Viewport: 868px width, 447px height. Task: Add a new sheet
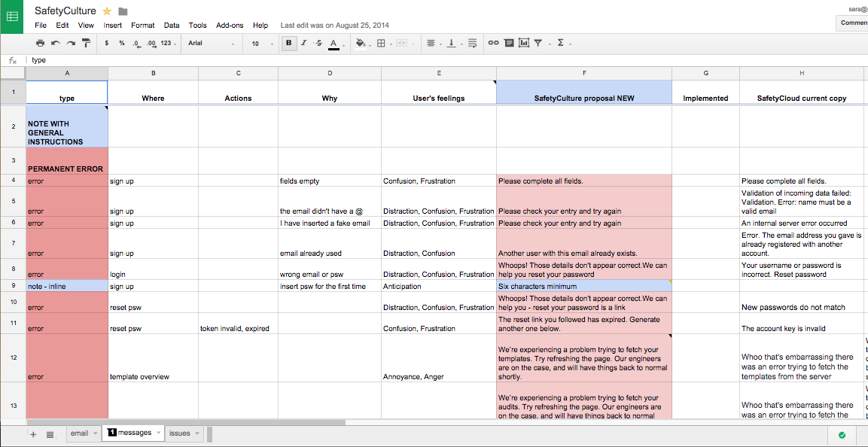tap(33, 434)
